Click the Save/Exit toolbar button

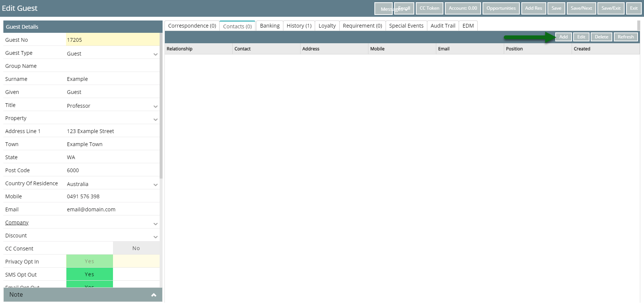pyautogui.click(x=610, y=8)
